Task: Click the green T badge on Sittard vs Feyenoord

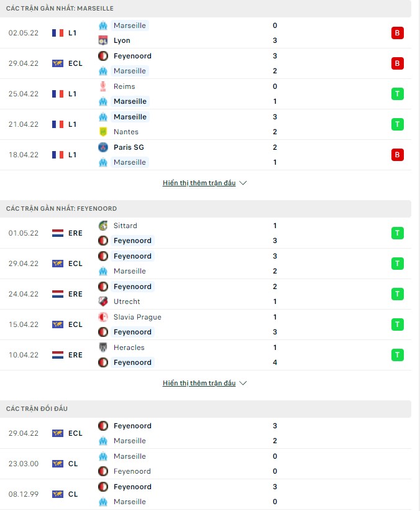Action: 398,232
